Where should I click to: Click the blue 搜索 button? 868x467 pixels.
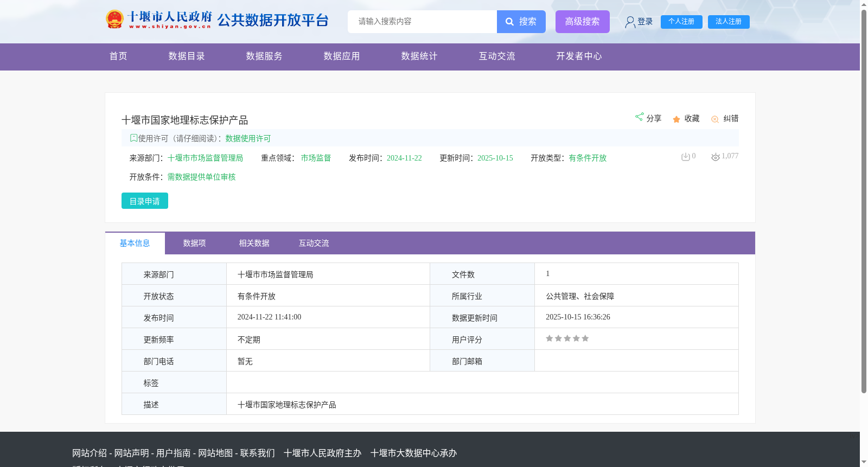tap(521, 22)
